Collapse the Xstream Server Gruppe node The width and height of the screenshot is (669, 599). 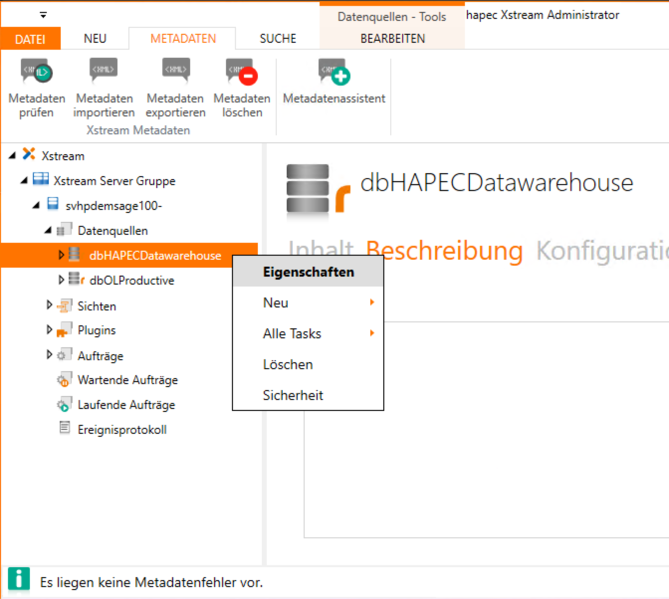click(x=24, y=180)
